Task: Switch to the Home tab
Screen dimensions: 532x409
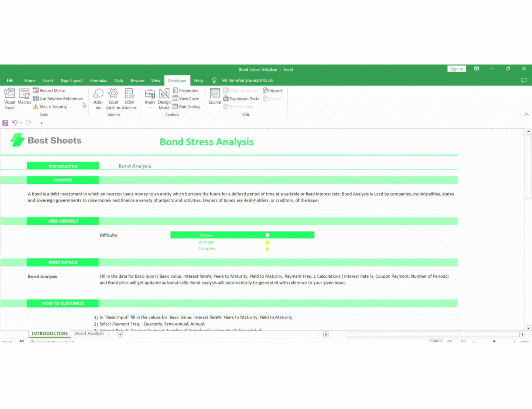Action: click(x=30, y=81)
